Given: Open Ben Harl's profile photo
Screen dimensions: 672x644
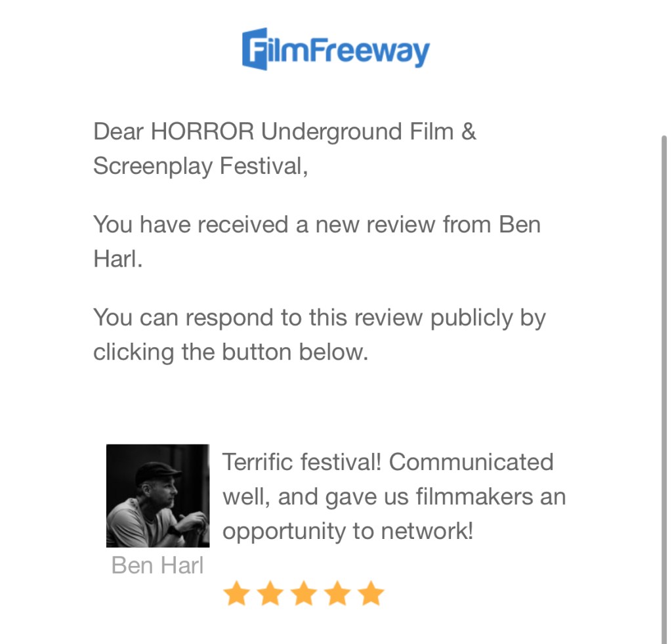Looking at the screenshot, I should point(157,496).
